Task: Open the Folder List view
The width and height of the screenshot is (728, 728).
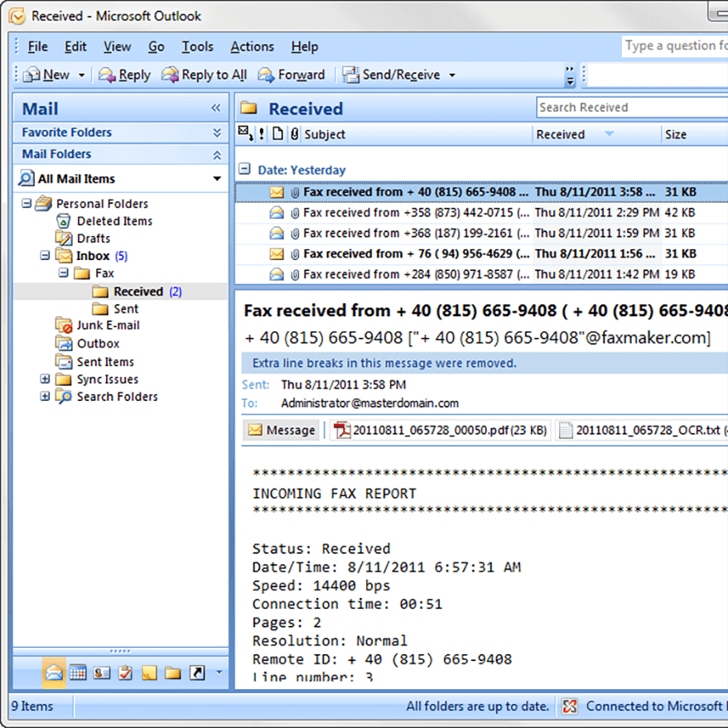Action: 171,673
